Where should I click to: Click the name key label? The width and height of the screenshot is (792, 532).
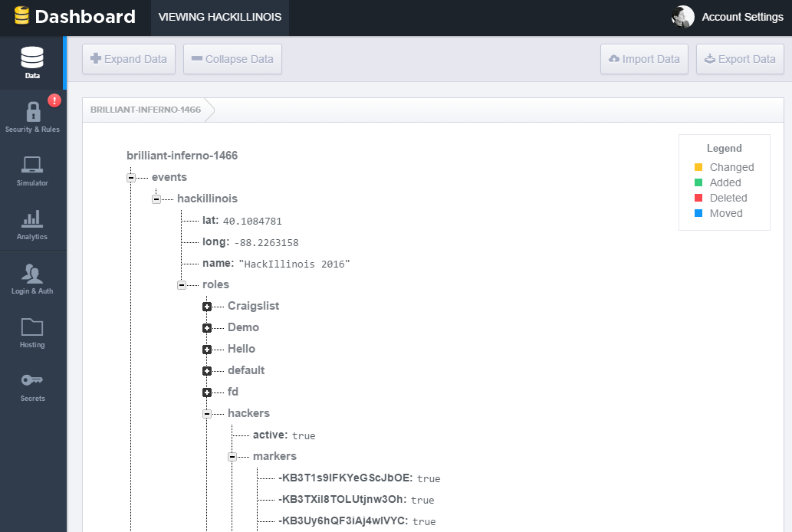219,263
